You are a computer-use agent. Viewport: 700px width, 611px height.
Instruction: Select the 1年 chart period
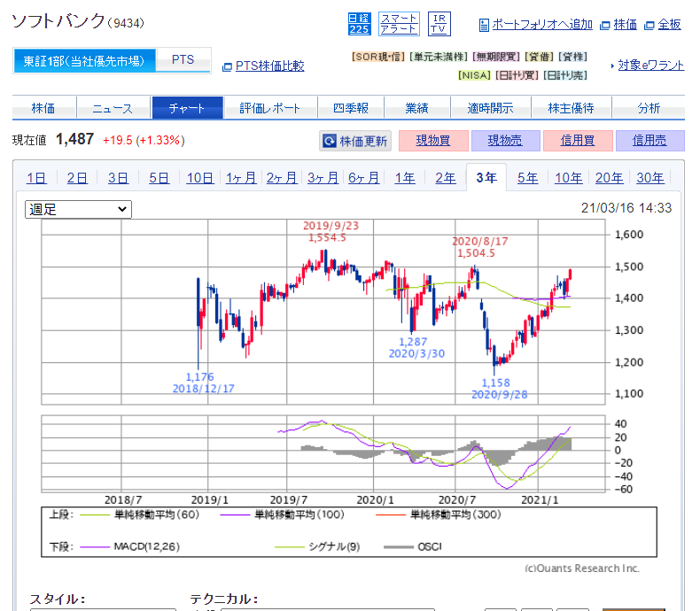point(405,178)
